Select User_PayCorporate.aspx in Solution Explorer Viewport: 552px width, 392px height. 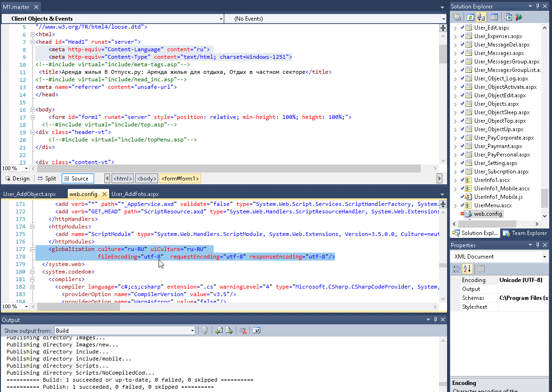click(x=504, y=138)
